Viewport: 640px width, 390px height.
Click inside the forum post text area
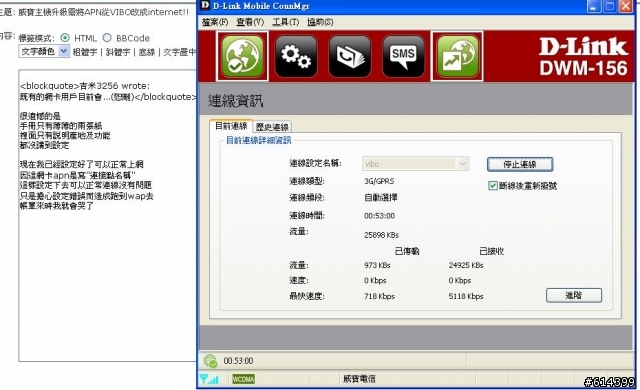click(108, 215)
